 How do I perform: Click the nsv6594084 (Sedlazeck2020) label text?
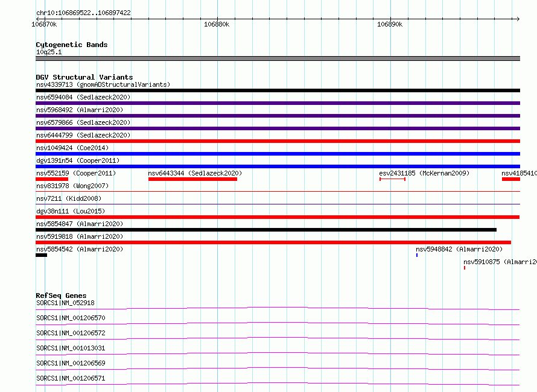83,97
